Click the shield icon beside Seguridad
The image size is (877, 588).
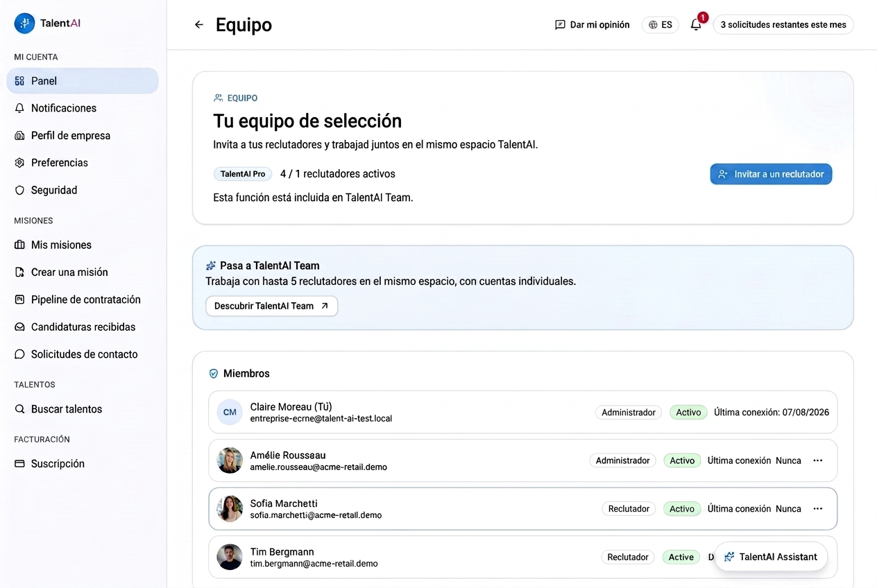click(19, 190)
